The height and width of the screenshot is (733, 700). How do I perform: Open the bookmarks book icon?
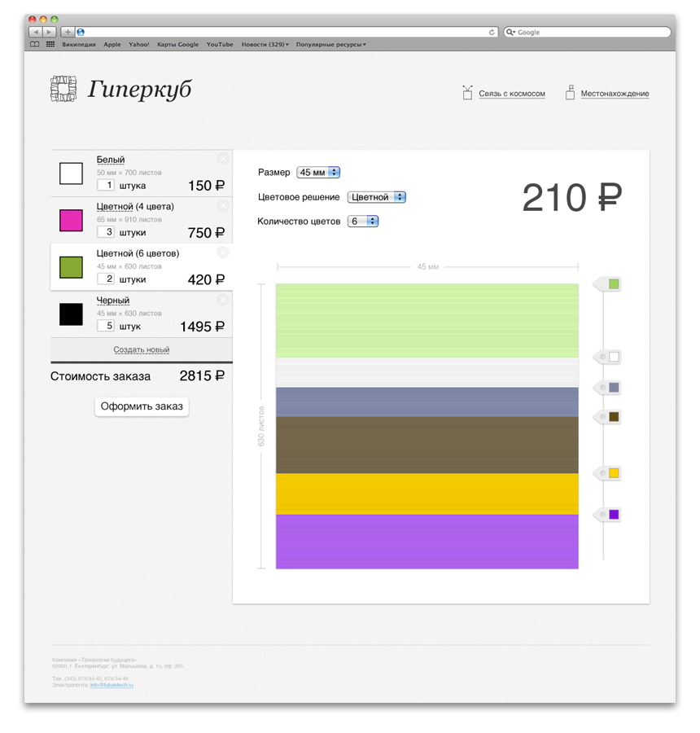click(34, 45)
